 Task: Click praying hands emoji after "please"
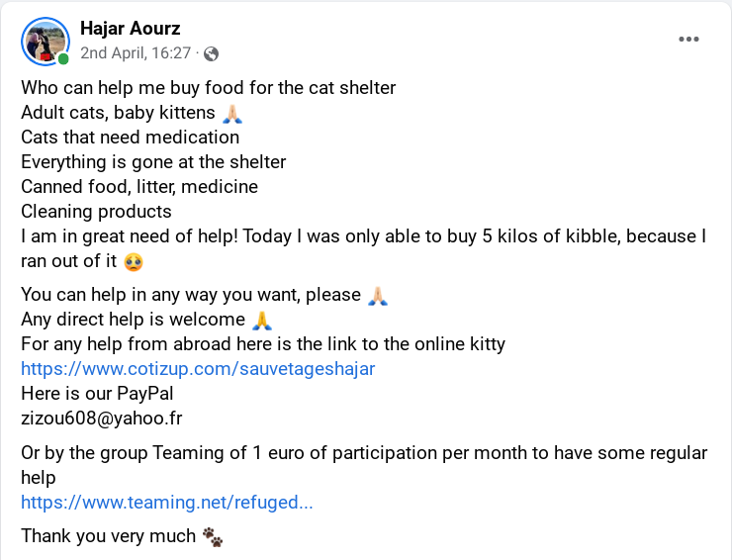[378, 296]
